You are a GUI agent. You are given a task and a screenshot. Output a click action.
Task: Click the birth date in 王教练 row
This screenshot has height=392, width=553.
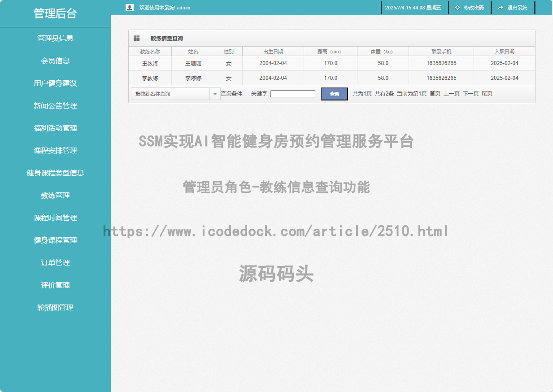click(273, 63)
